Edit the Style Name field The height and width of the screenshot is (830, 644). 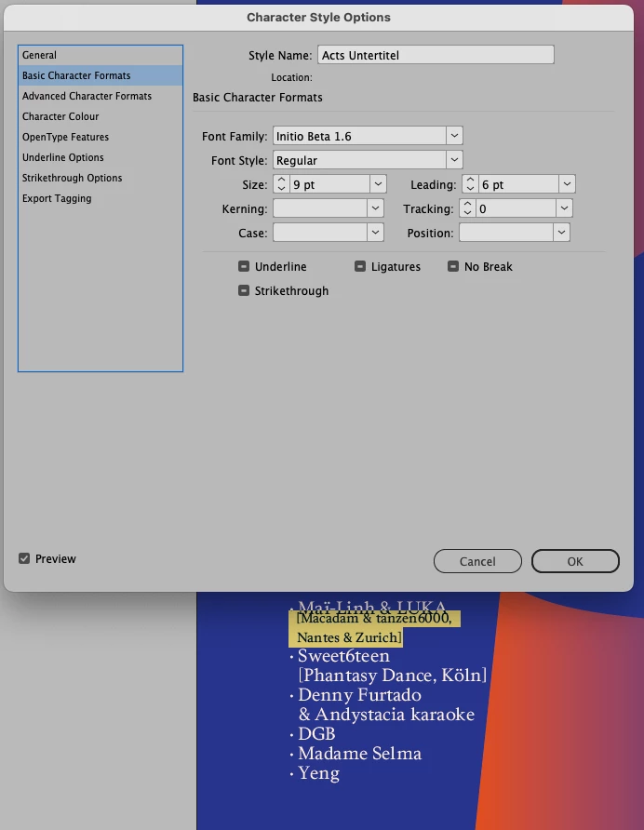[436, 55]
